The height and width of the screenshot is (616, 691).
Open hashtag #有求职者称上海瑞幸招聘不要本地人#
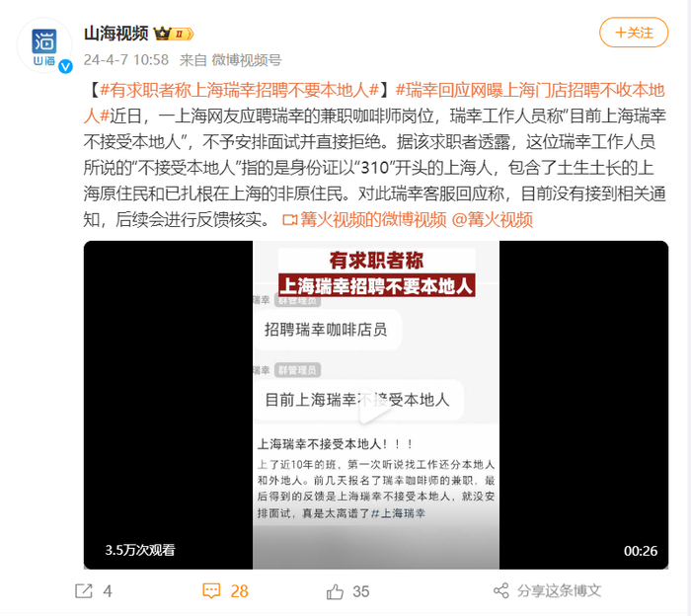[x=240, y=91]
